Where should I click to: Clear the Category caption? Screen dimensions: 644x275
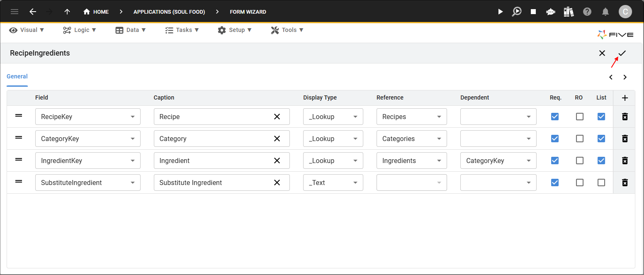click(277, 139)
